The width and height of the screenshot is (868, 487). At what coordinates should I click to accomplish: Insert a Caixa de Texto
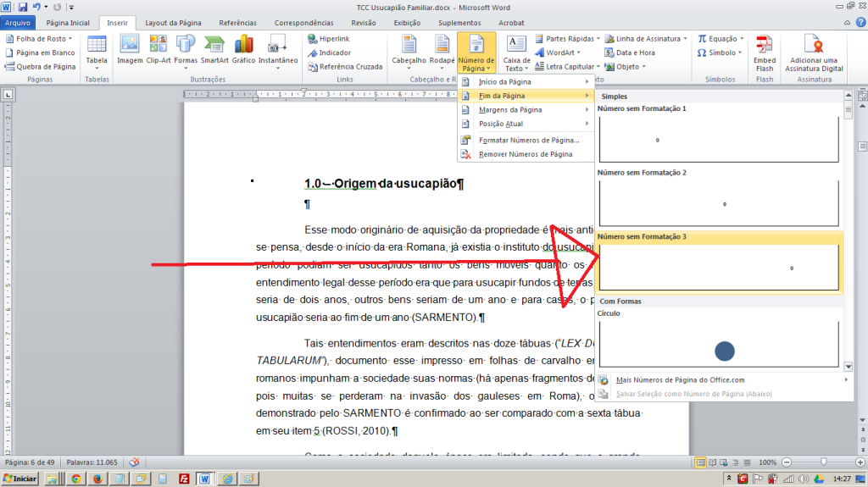(516, 53)
